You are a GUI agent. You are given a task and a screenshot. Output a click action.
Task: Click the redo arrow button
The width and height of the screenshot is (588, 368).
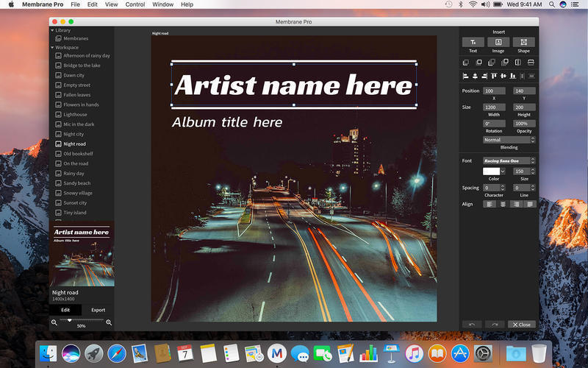(495, 324)
